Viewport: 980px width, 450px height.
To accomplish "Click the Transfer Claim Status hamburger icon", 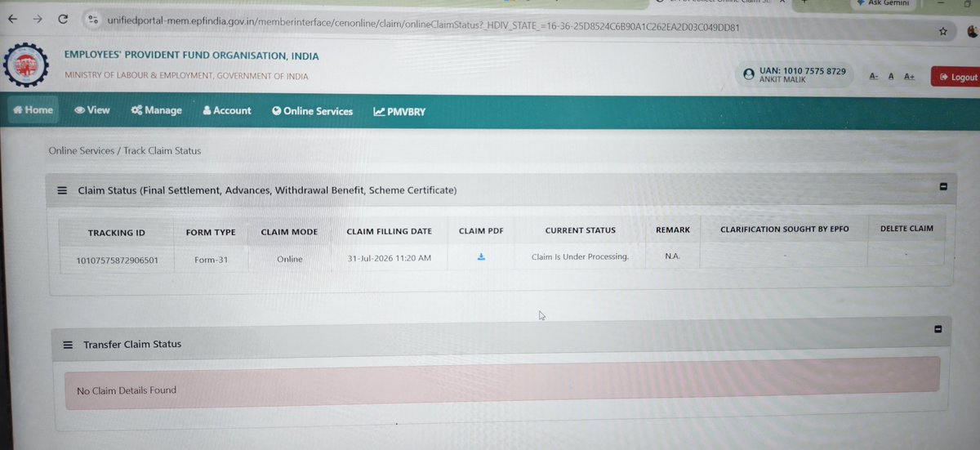I will coord(68,345).
